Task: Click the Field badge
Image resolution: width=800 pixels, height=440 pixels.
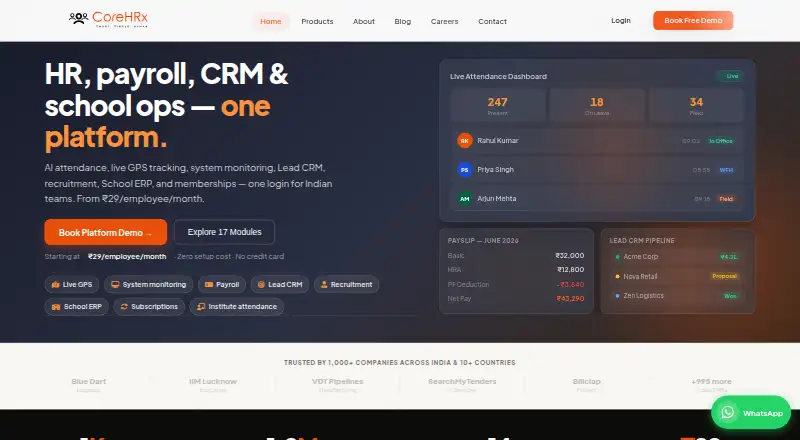Action: pos(726,199)
